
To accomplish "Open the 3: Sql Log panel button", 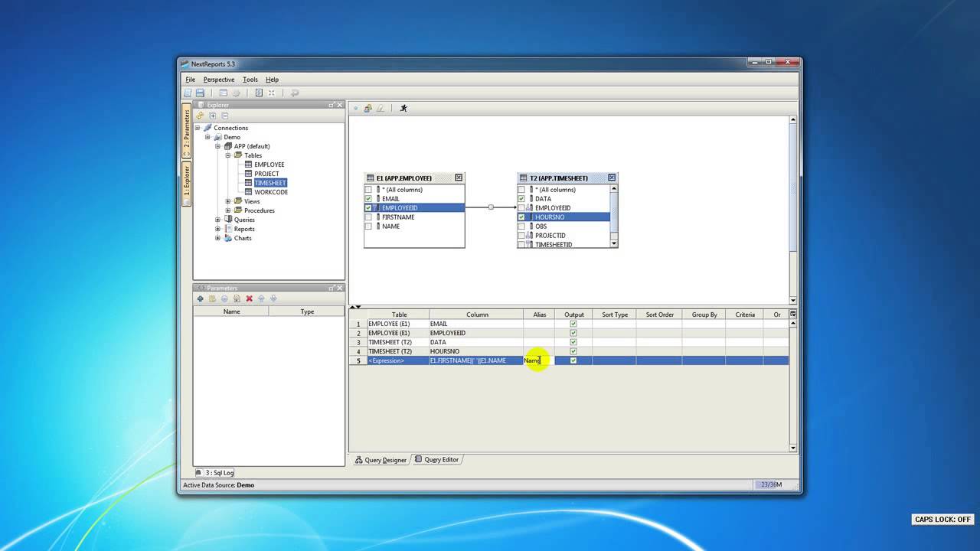I will point(215,473).
